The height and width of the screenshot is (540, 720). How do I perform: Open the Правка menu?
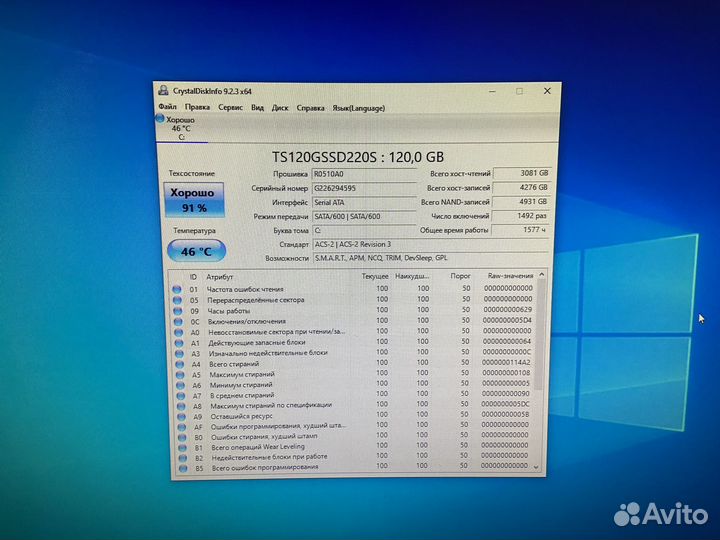coord(197,107)
